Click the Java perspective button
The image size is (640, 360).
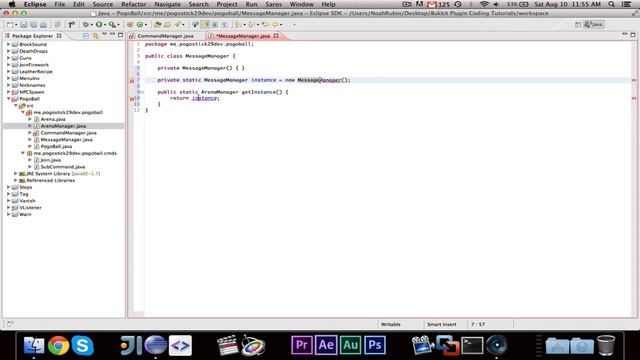click(594, 24)
